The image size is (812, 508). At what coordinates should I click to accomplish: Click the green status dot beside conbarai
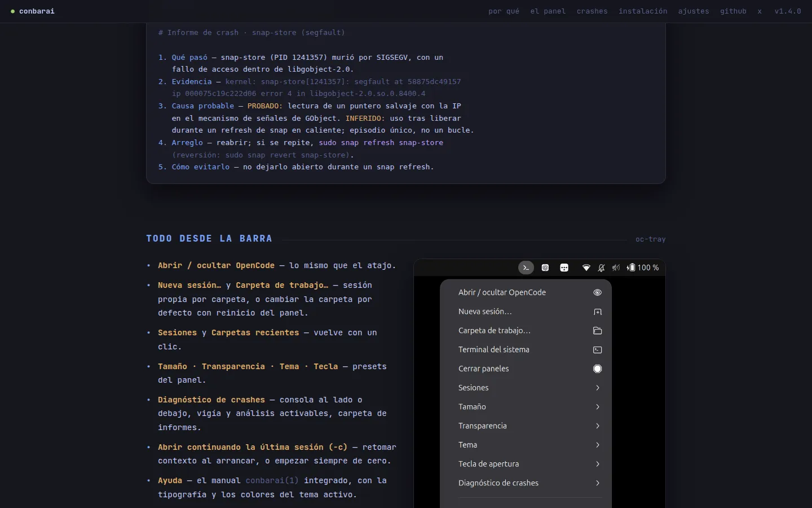click(x=12, y=11)
